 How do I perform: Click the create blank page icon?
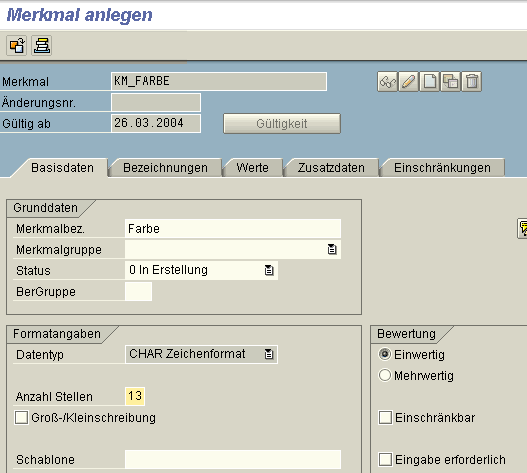click(430, 82)
